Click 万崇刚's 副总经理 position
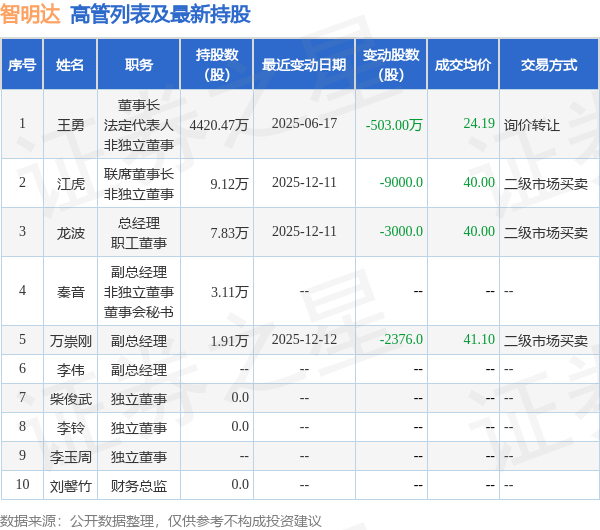 (x=139, y=341)
